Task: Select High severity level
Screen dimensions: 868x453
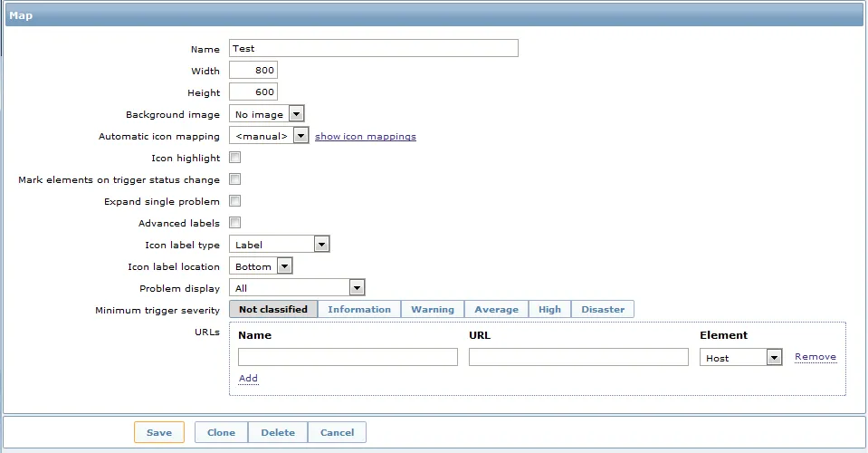Action: pos(549,309)
